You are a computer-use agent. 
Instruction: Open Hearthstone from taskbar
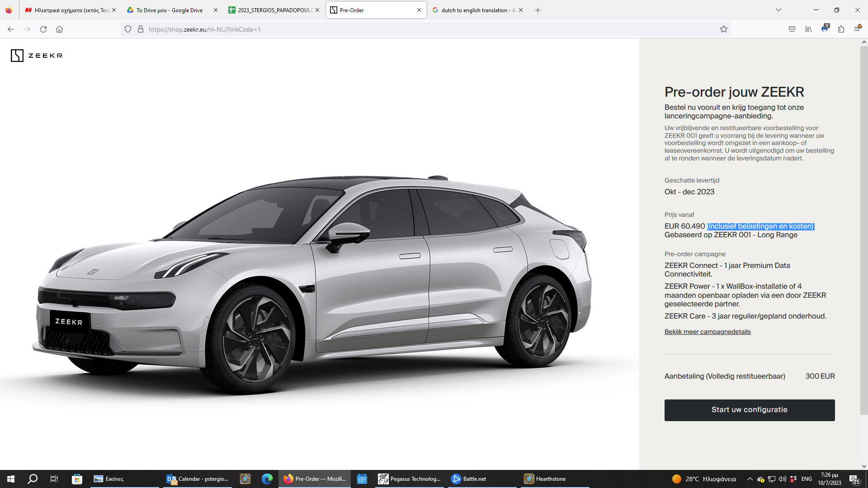tap(545, 479)
